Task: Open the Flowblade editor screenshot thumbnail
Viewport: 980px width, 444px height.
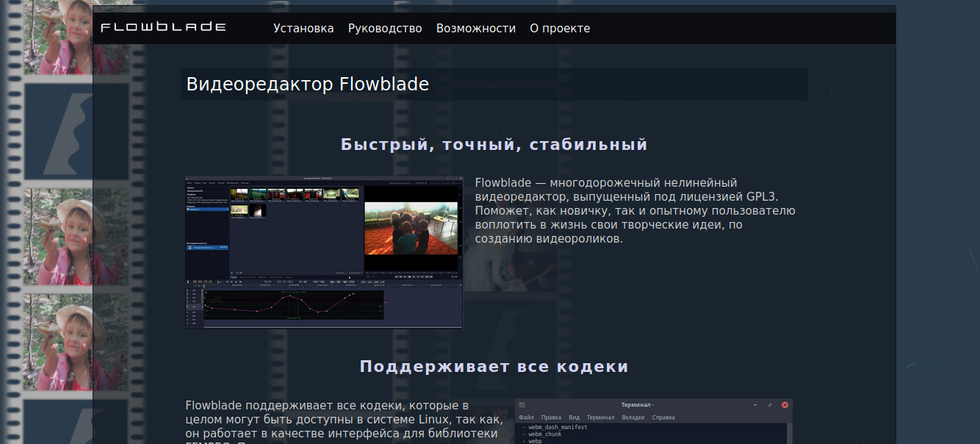Action: click(324, 252)
